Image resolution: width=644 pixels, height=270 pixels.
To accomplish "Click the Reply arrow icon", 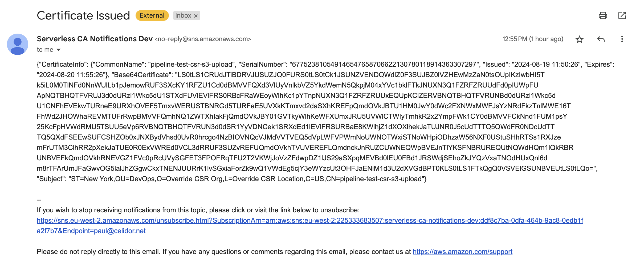I will pos(601,39).
